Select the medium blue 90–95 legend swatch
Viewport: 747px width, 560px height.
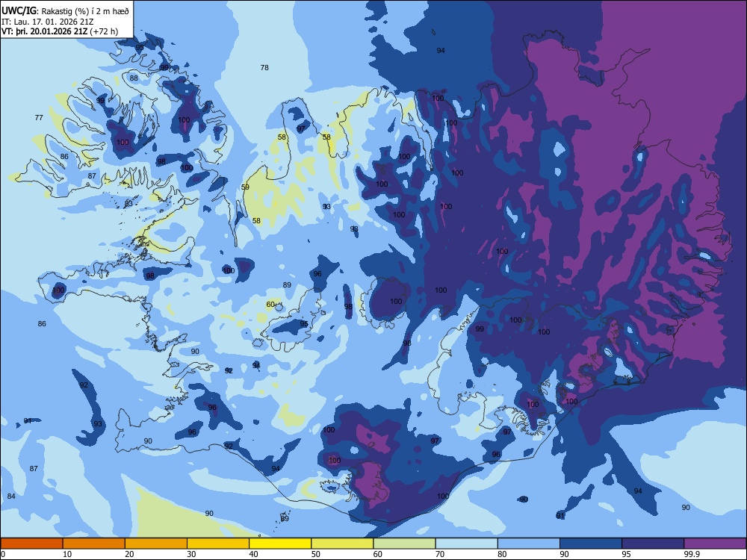591,544
